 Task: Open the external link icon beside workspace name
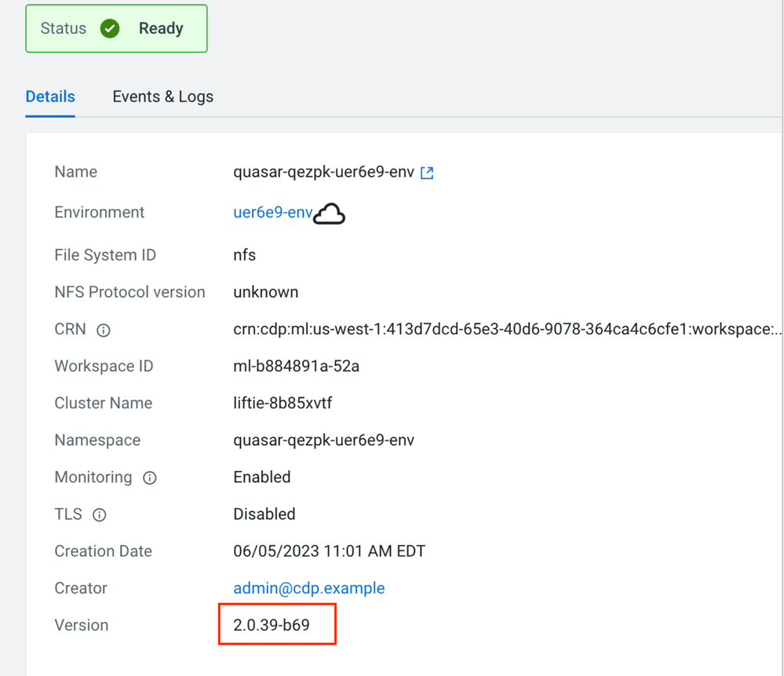click(427, 173)
